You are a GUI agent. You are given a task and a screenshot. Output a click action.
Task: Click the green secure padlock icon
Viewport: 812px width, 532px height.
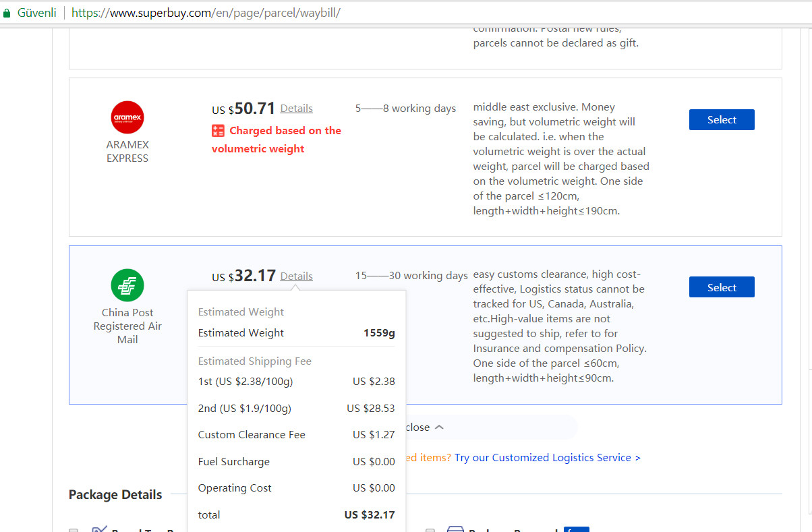point(7,13)
